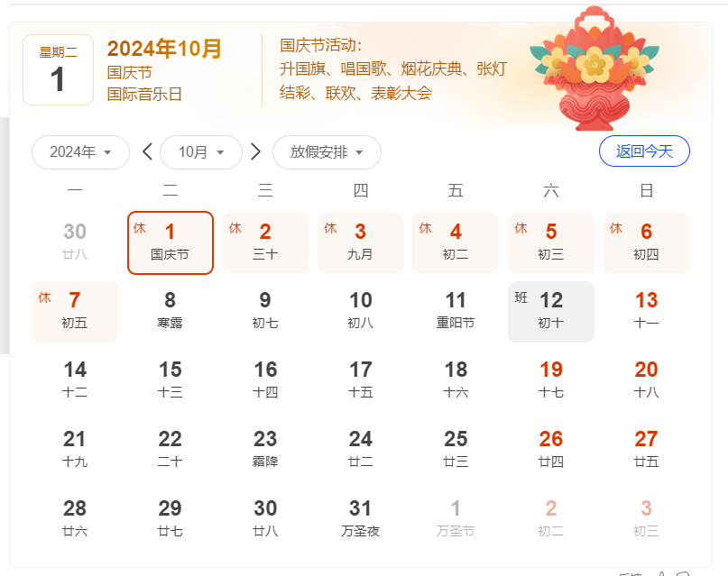Viewport: 728px width, 576px height.
Task: Click the 返回今天 button
Action: pos(644,151)
